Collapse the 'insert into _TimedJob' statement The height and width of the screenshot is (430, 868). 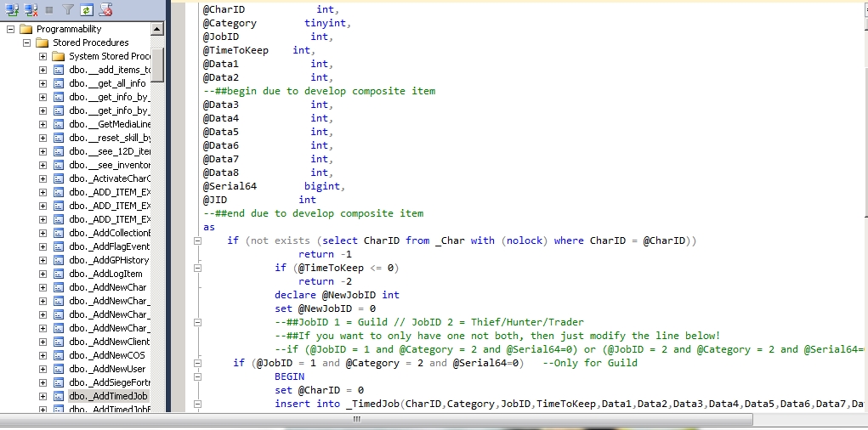pyautogui.click(x=197, y=404)
